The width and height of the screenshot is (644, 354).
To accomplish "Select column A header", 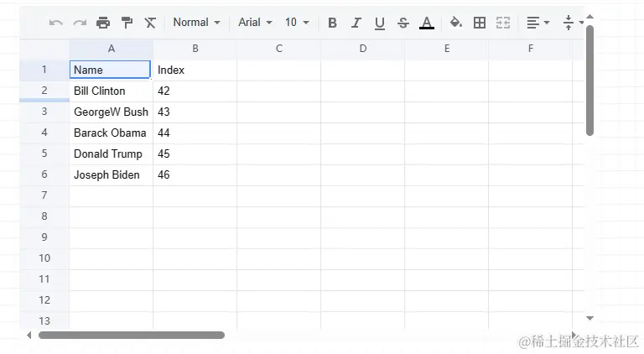I will [112, 49].
